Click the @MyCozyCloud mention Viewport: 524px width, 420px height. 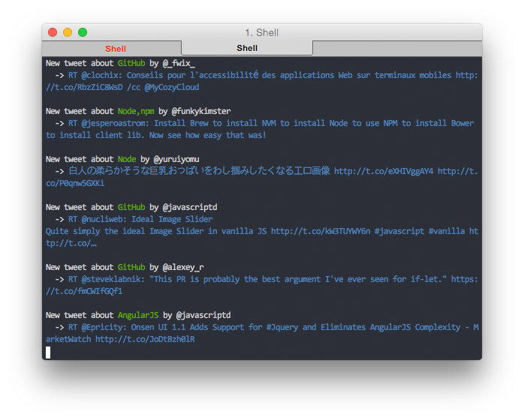click(x=172, y=87)
